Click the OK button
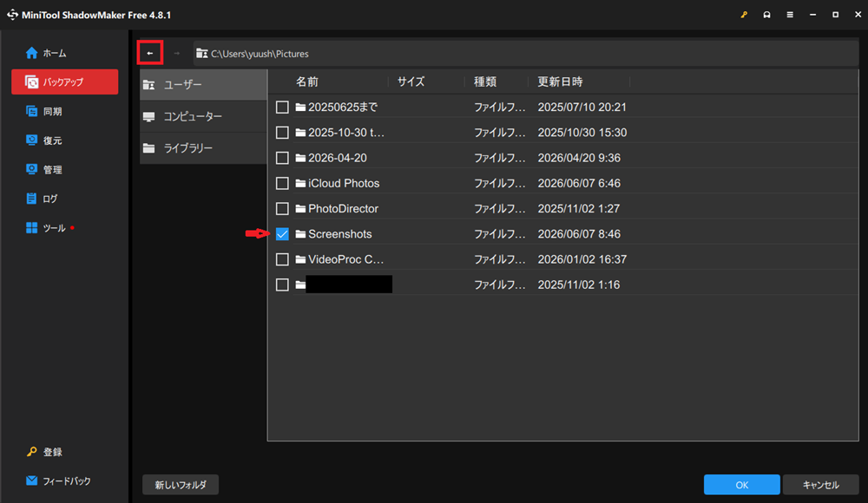The width and height of the screenshot is (868, 503). click(742, 485)
